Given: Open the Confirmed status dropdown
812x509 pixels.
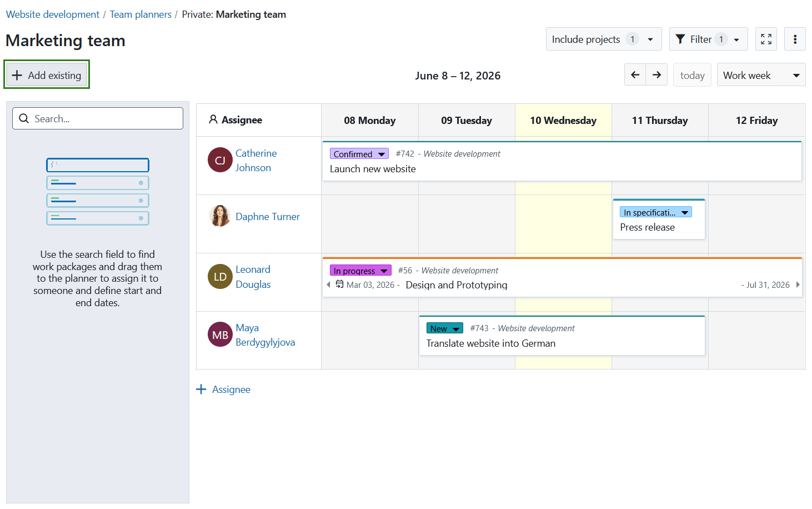Looking at the screenshot, I should pos(359,154).
